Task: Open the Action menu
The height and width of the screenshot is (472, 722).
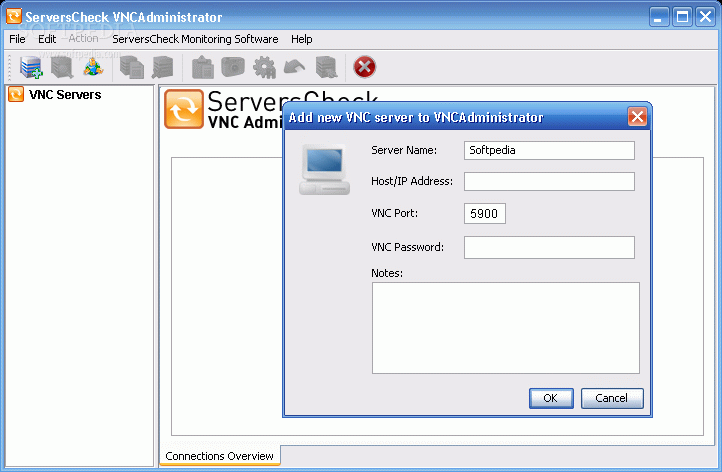Action: [83, 39]
